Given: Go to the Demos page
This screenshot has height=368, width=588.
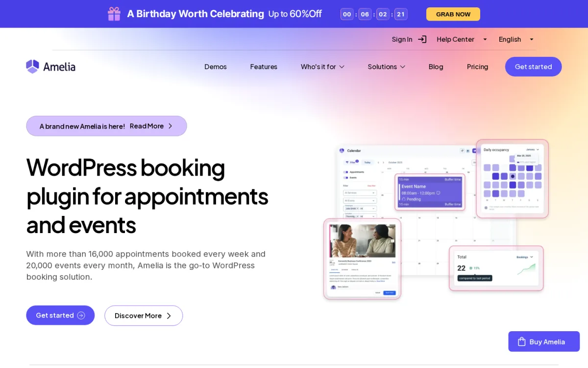Looking at the screenshot, I should [216, 67].
